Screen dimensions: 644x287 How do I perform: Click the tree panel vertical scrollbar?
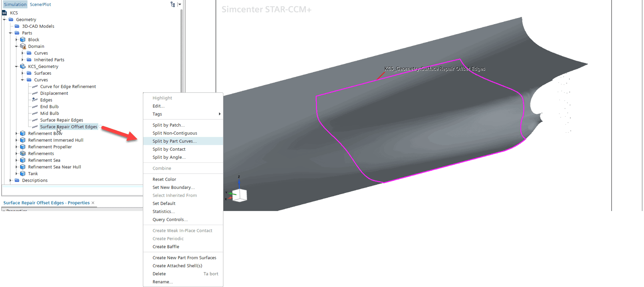(x=182, y=50)
